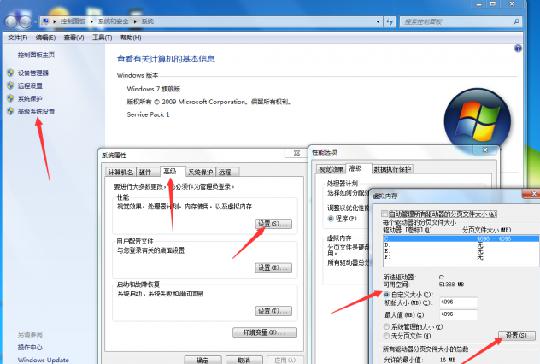Open the 工具(T) Tools menu
This screenshot has height=364, width=540.
(x=102, y=37)
